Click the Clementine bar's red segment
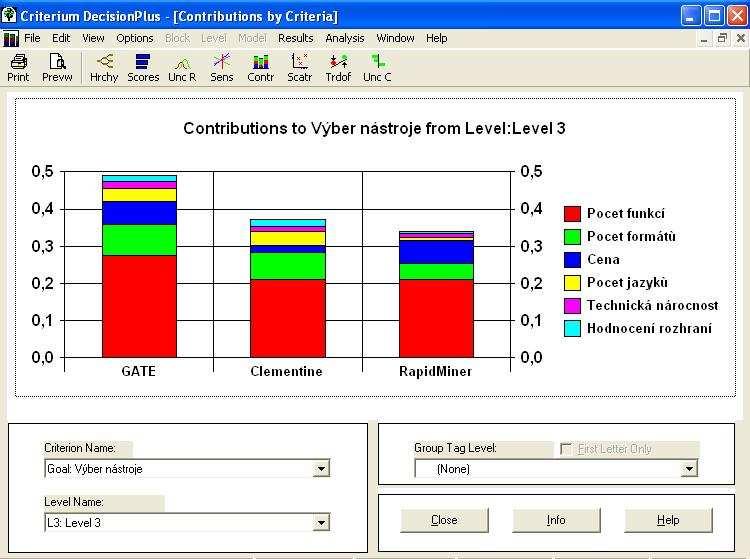Viewport: 750px width, 559px height. click(x=288, y=318)
